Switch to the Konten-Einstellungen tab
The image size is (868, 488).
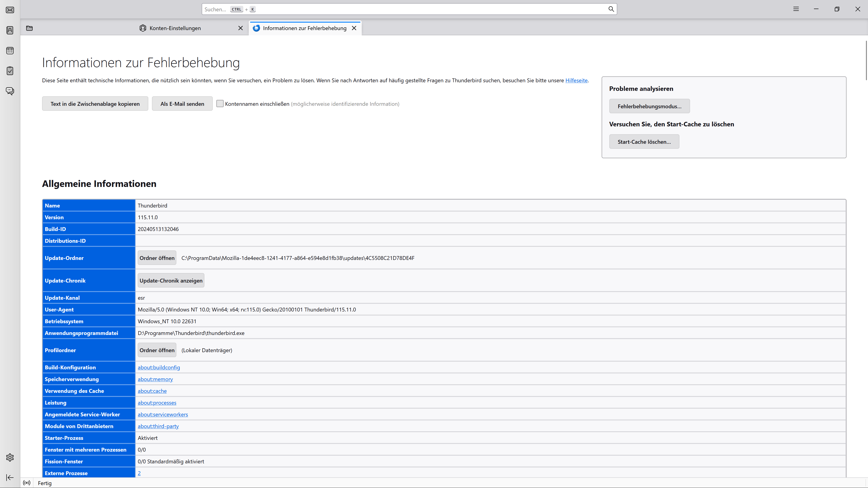coord(191,28)
